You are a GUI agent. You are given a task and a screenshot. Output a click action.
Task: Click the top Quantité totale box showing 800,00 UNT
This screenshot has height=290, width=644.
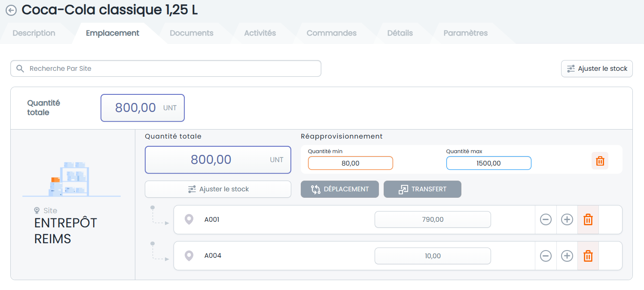click(x=143, y=108)
